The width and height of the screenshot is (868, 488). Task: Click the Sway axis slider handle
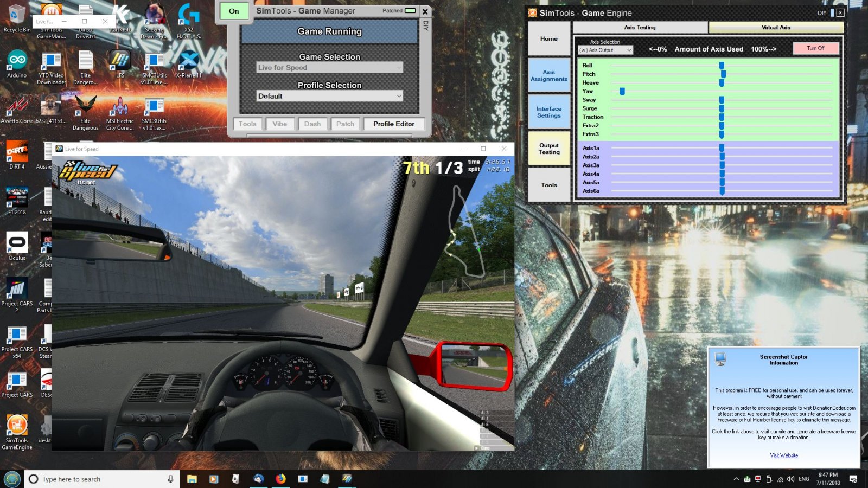(722, 100)
